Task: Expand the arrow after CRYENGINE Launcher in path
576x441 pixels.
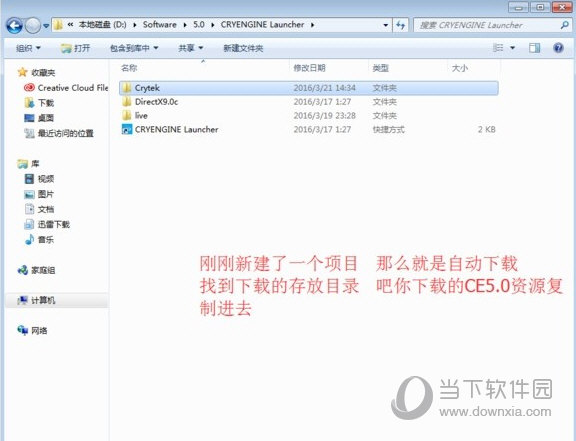Action: 313,25
